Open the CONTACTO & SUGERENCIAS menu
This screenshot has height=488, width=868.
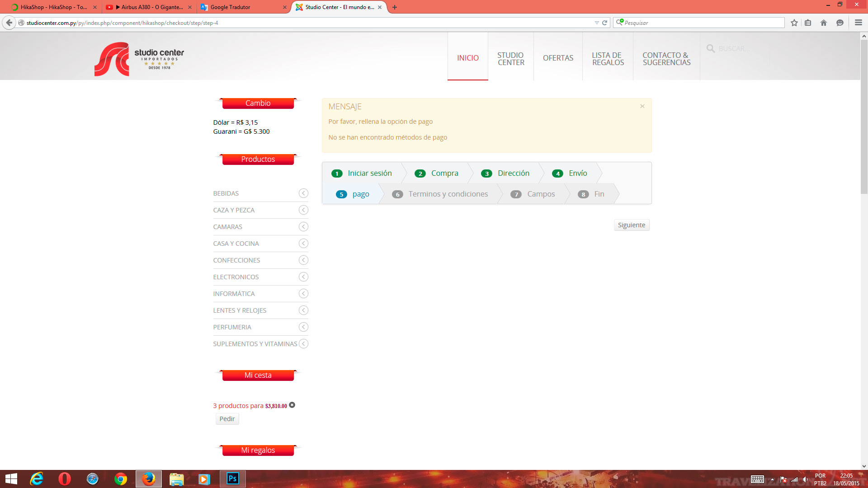(x=666, y=59)
